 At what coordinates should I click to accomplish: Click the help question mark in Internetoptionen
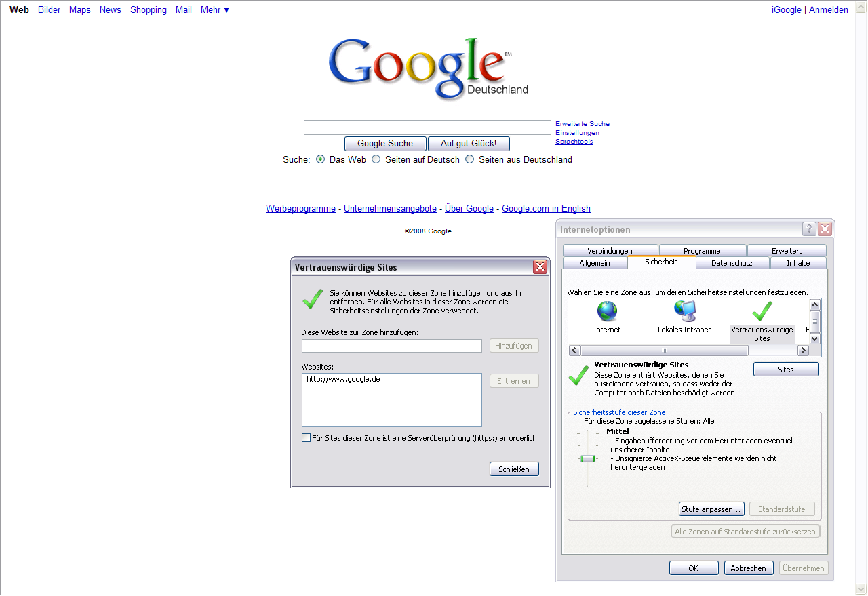(809, 229)
